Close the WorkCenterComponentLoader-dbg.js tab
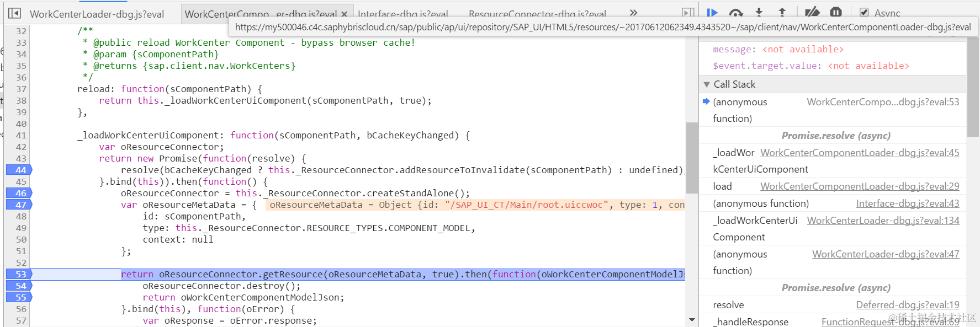The height and width of the screenshot is (327, 980). 345,14
